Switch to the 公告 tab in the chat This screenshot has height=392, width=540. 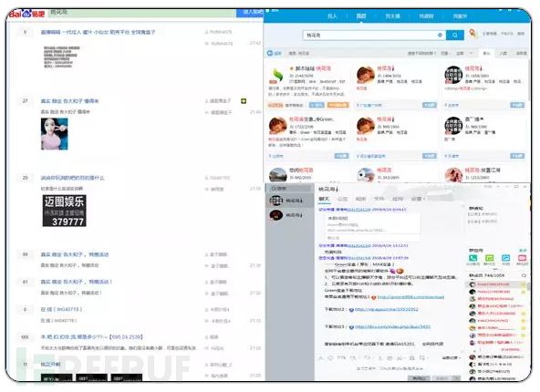tap(342, 199)
